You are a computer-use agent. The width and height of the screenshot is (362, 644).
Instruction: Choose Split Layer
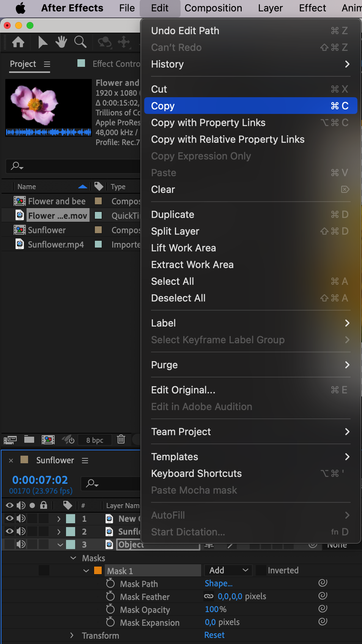coord(250,231)
